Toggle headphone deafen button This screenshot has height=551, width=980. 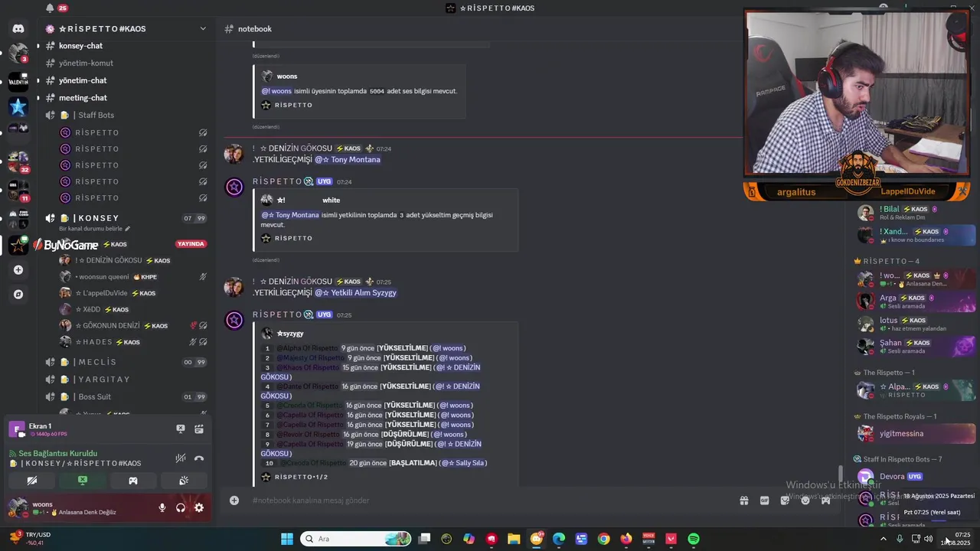click(x=181, y=507)
